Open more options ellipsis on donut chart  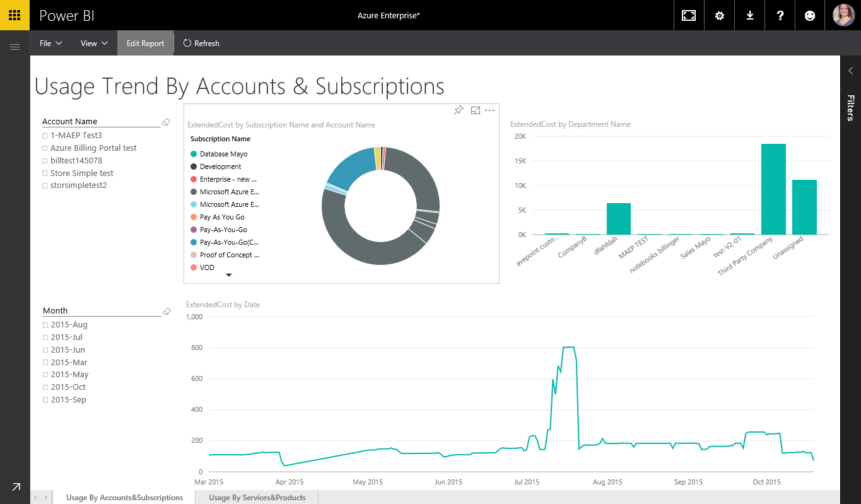click(x=489, y=110)
